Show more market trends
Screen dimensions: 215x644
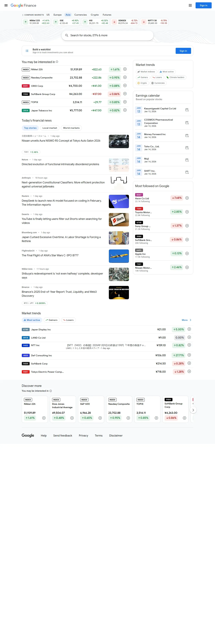coord(187,320)
